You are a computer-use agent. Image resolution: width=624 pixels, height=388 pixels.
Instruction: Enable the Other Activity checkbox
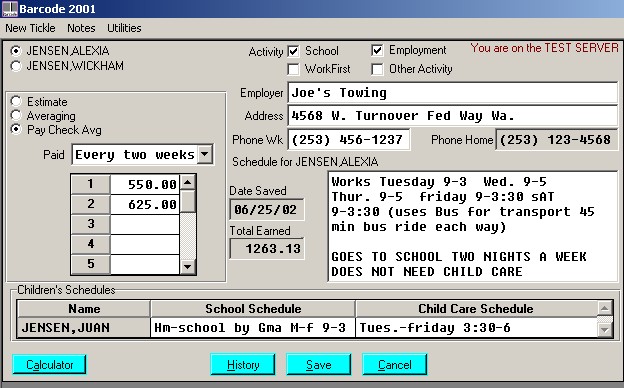coord(377,69)
